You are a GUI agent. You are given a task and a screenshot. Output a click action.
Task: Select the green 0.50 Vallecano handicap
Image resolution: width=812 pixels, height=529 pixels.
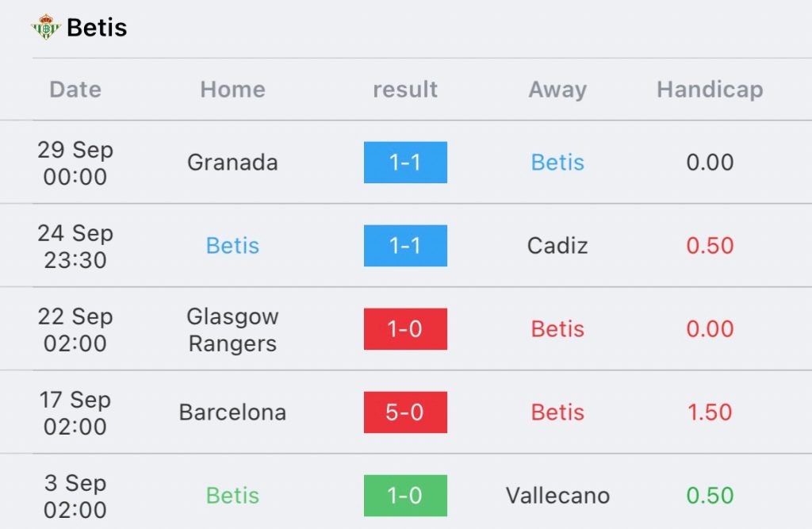[x=710, y=496]
